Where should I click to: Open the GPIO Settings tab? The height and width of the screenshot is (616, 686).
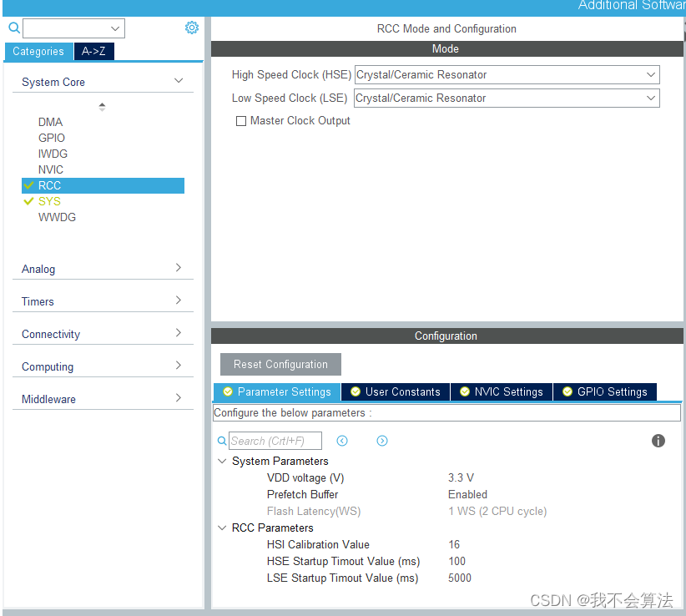[x=605, y=391]
